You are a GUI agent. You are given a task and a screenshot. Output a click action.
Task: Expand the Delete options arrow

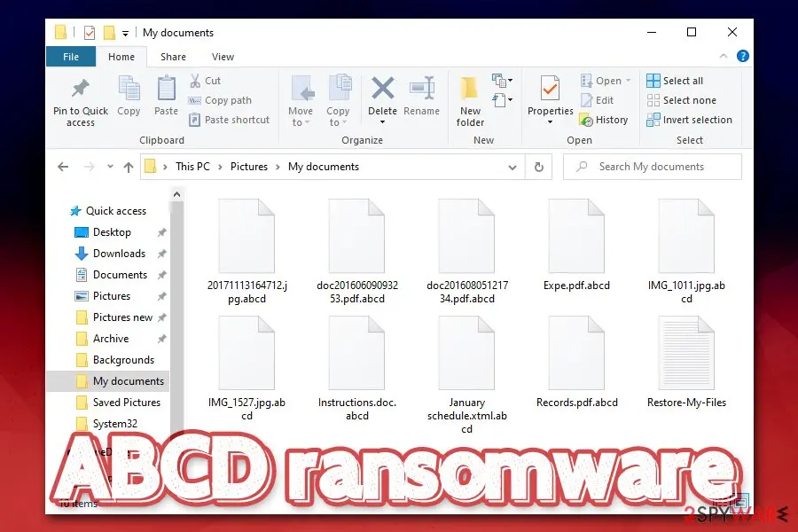[383, 122]
